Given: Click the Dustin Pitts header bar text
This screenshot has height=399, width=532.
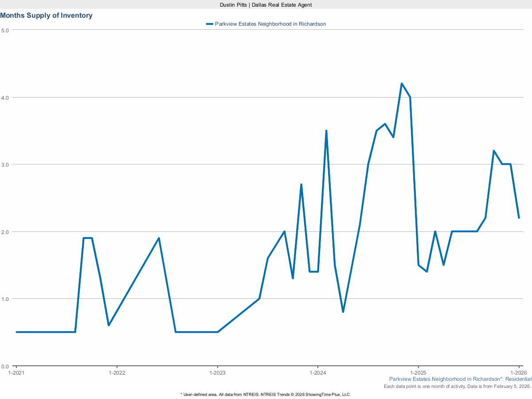Looking at the screenshot, I should pos(266,5).
